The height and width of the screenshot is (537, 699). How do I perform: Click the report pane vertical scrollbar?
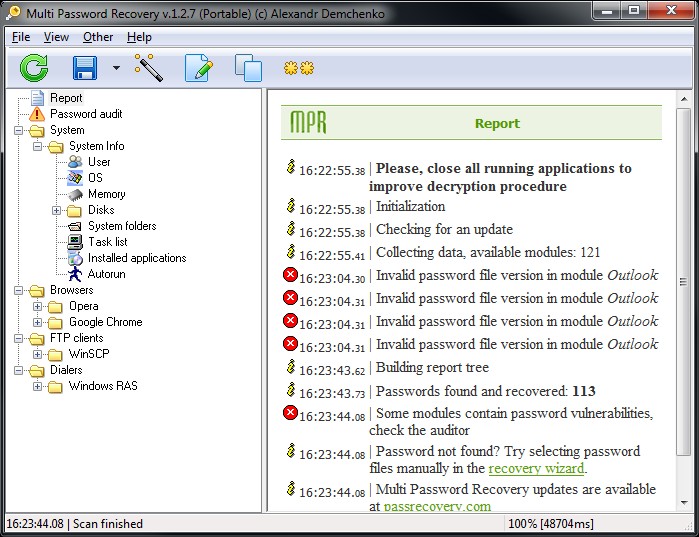coord(684,300)
